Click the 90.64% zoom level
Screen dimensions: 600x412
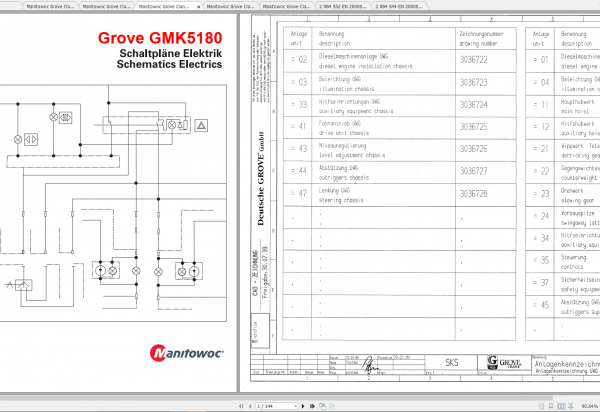pyautogui.click(x=590, y=406)
